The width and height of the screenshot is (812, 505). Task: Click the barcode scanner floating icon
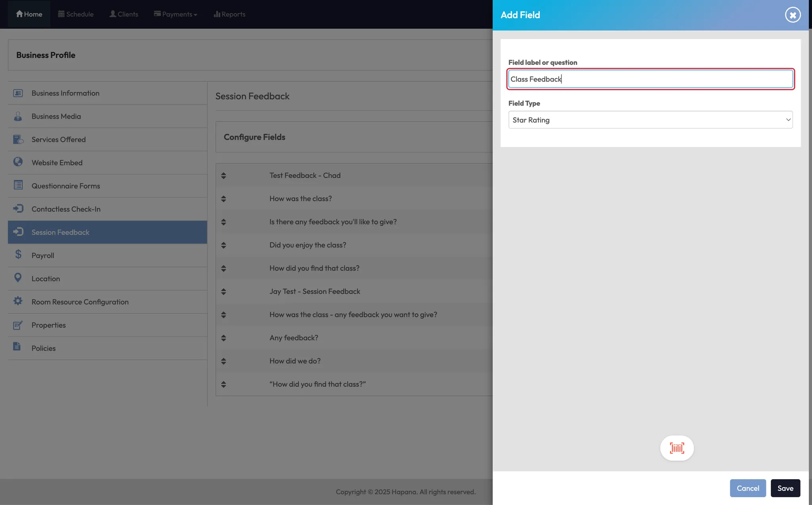tap(676, 448)
